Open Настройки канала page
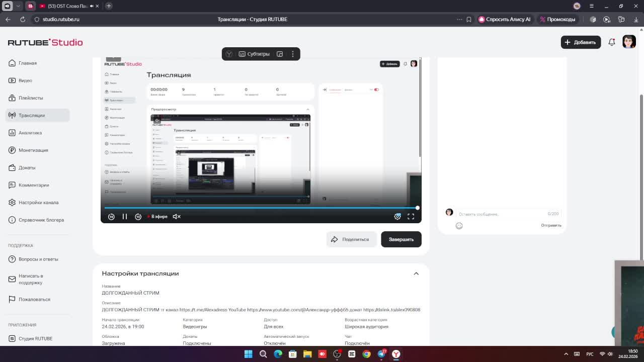644x362 pixels. 38,203
